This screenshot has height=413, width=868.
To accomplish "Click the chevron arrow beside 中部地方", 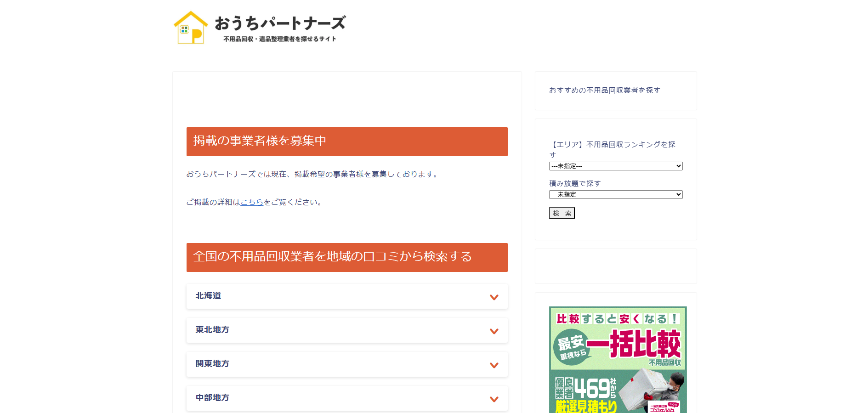I will pos(494,399).
